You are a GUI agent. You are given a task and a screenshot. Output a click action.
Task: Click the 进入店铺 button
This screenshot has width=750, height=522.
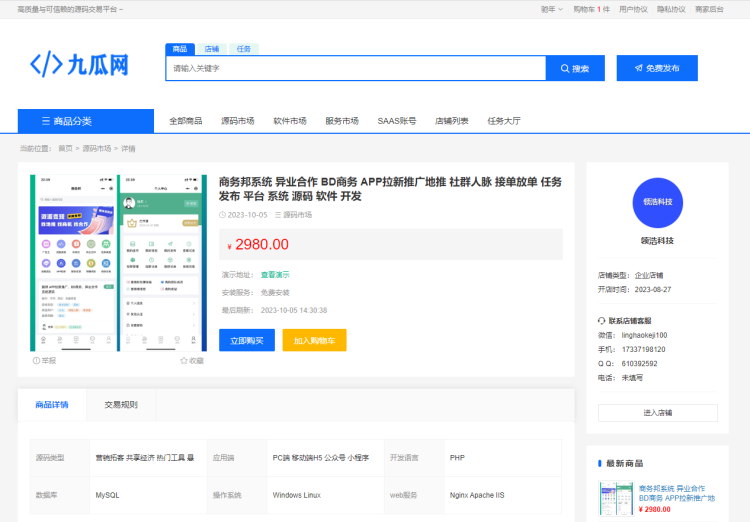coord(657,413)
